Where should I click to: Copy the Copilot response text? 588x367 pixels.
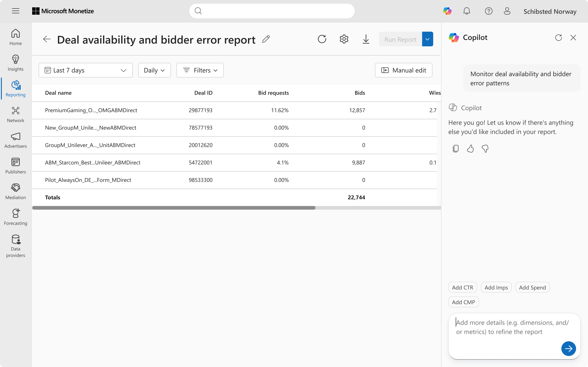(456, 149)
